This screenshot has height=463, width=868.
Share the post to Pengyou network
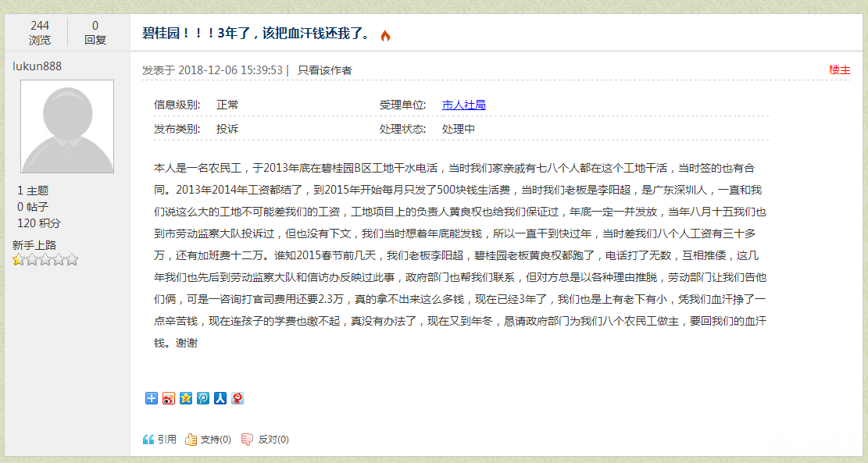pyautogui.click(x=203, y=398)
